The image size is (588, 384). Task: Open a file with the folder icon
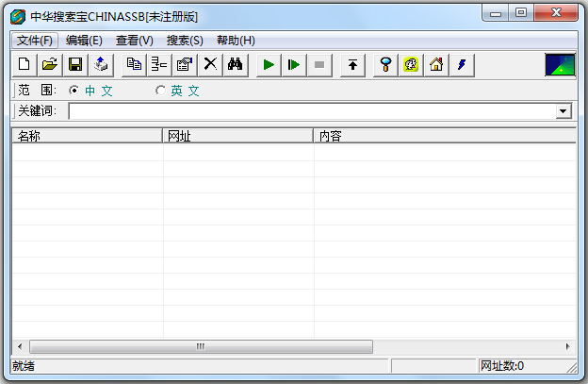[x=50, y=64]
